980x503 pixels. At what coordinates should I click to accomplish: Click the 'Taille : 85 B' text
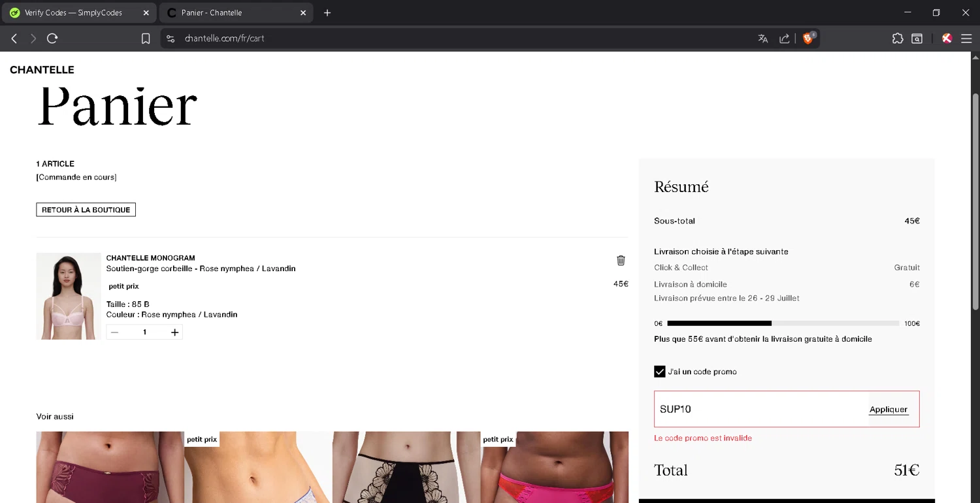pos(128,304)
